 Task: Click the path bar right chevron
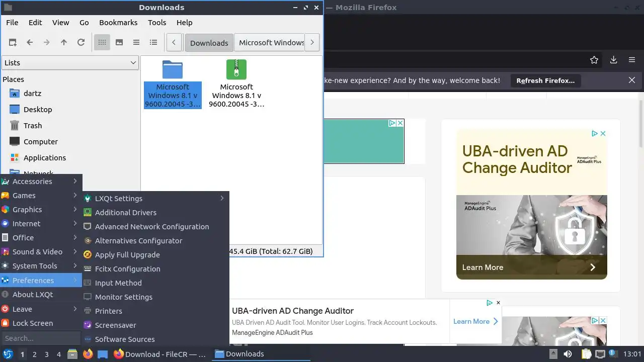coord(312,43)
